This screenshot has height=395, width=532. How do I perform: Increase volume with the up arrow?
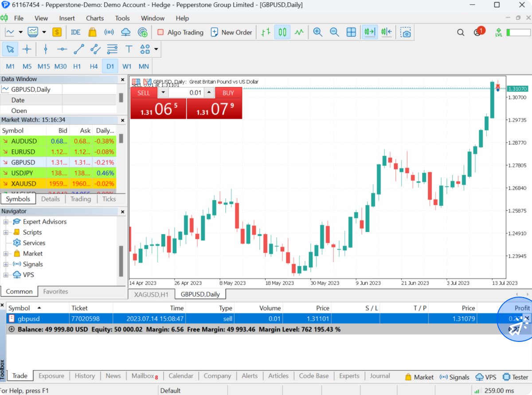pyautogui.click(x=209, y=93)
